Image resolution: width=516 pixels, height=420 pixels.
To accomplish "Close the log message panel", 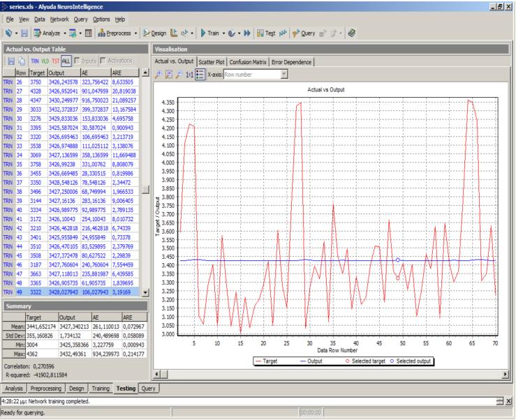I will [508, 401].
